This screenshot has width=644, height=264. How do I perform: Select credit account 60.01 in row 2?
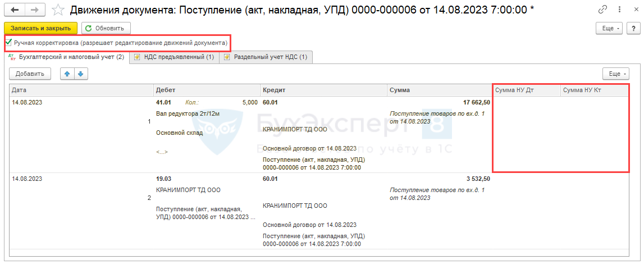pos(270,179)
